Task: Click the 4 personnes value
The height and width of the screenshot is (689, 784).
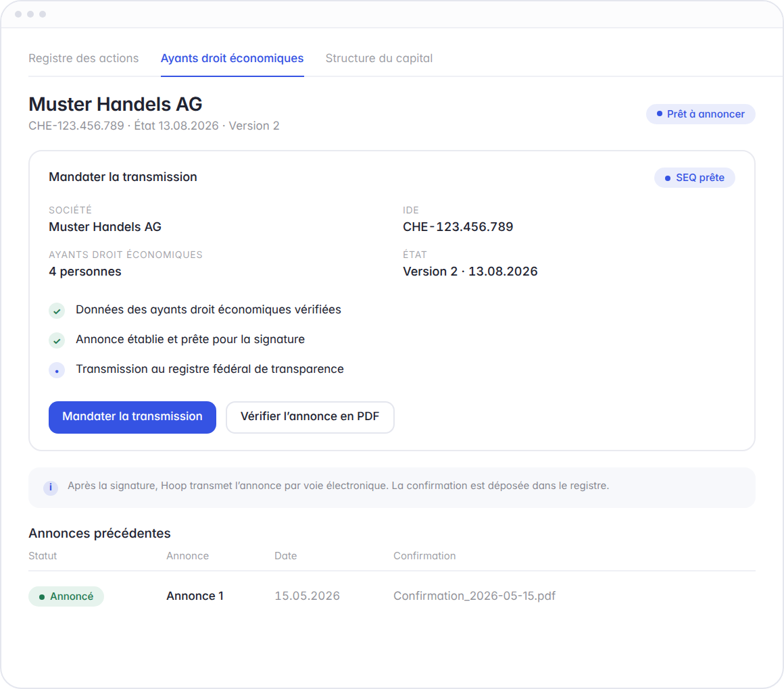Action: pos(85,272)
